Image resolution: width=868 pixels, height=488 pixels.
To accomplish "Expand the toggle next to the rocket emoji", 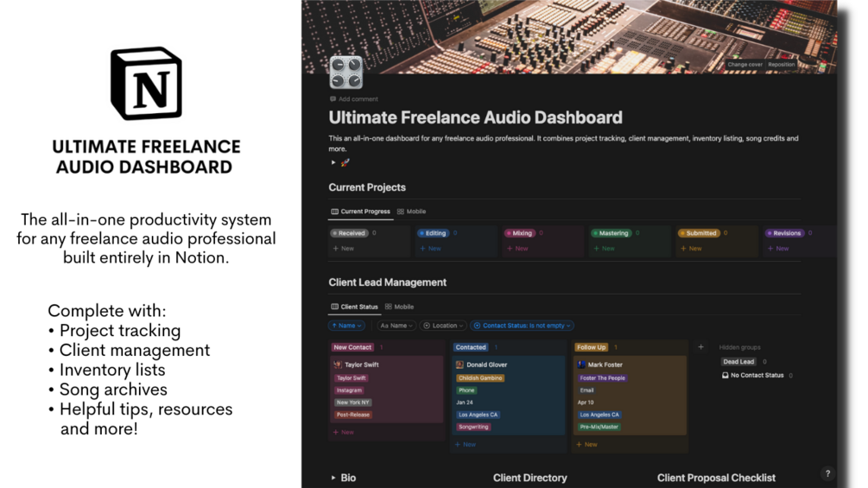I will tap(333, 162).
